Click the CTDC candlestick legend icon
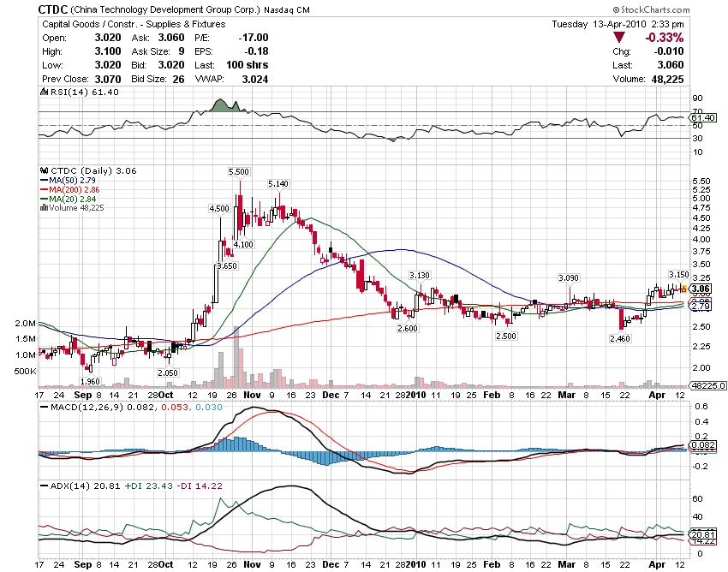The width and height of the screenshot is (728, 572). point(44,171)
